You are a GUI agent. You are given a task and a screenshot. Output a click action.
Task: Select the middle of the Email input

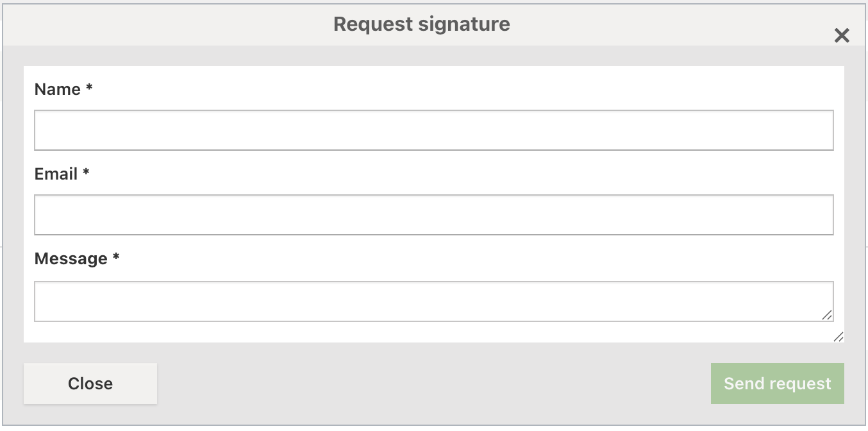[x=433, y=214]
